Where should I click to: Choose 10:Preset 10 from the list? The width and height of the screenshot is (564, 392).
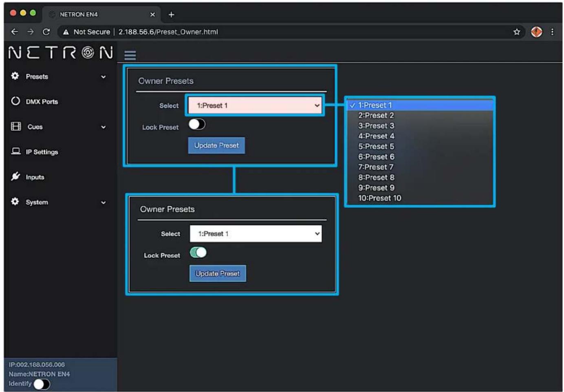[420, 198]
